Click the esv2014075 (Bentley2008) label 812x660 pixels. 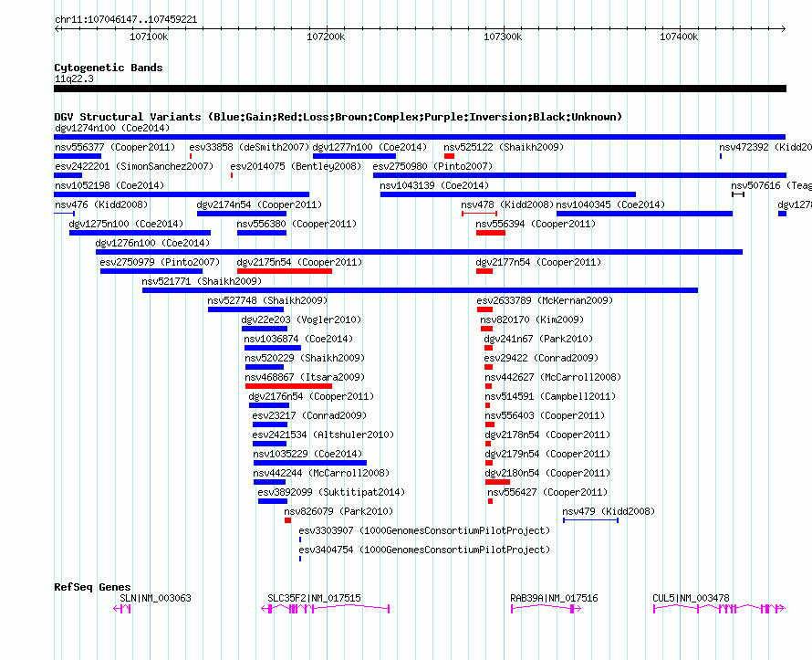(x=296, y=166)
